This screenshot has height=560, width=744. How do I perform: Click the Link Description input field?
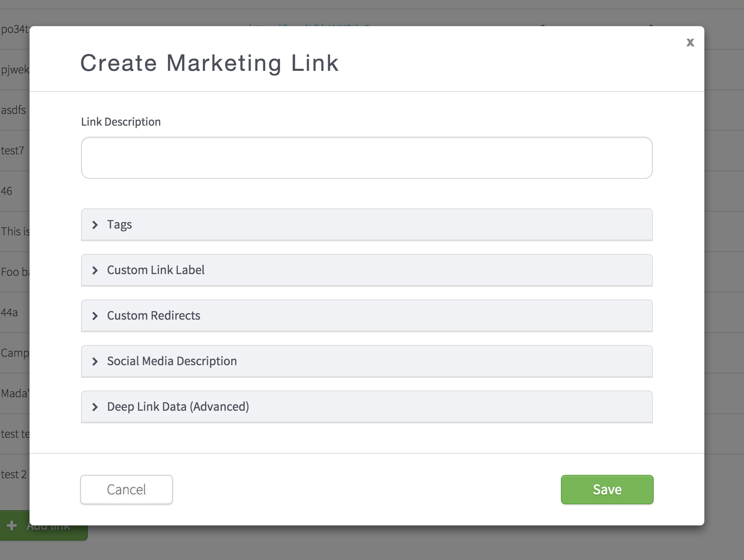coord(367,158)
